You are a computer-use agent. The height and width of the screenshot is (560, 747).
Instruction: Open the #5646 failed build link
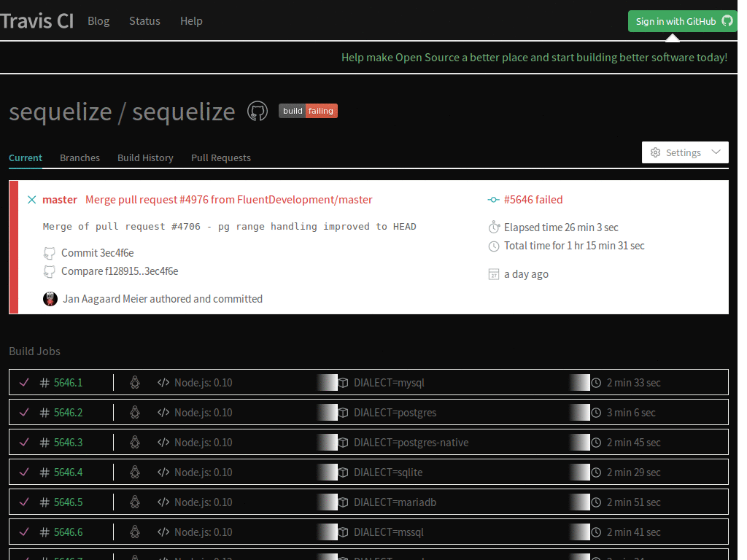tap(533, 200)
